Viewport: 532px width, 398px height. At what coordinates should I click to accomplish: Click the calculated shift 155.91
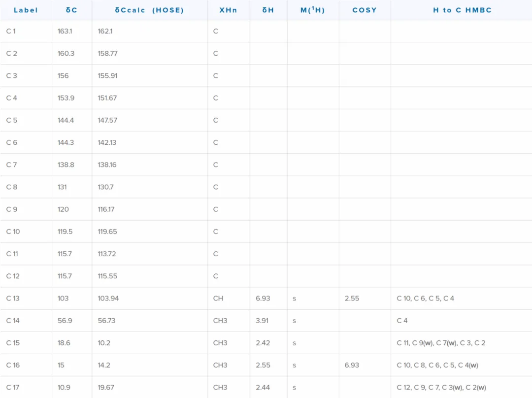click(107, 76)
